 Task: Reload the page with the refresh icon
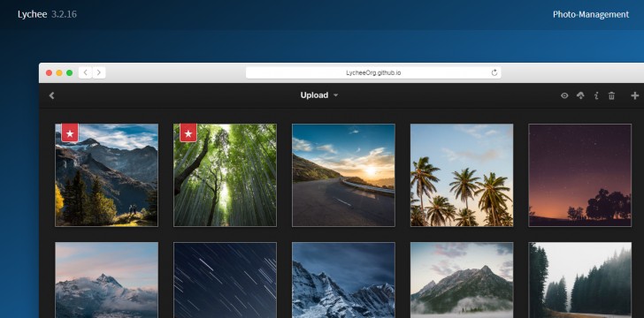click(x=494, y=72)
